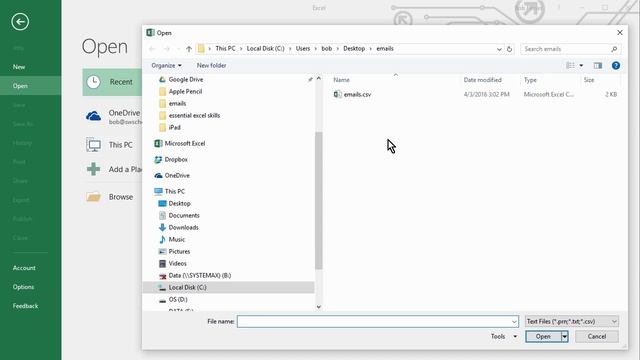Click the navigation pane scrollbar thumb

(x=319, y=200)
